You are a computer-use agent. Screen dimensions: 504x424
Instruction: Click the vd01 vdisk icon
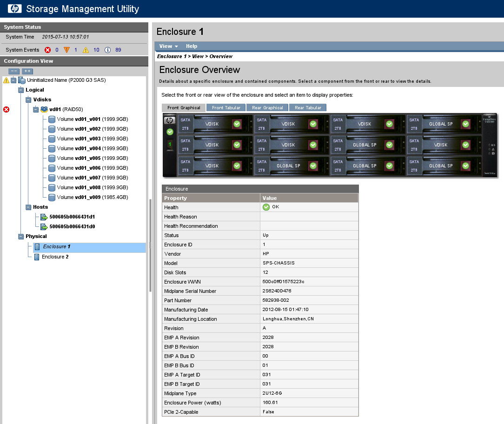[x=44, y=109]
